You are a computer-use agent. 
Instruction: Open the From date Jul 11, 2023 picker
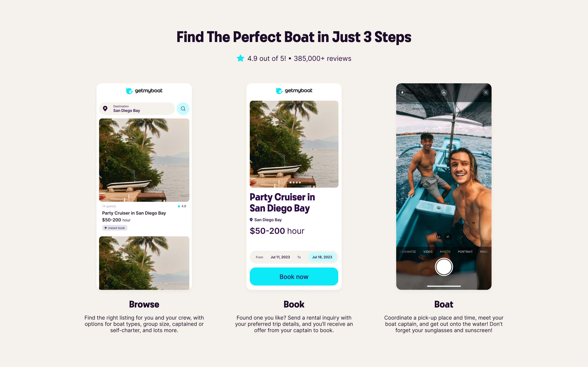(x=280, y=257)
